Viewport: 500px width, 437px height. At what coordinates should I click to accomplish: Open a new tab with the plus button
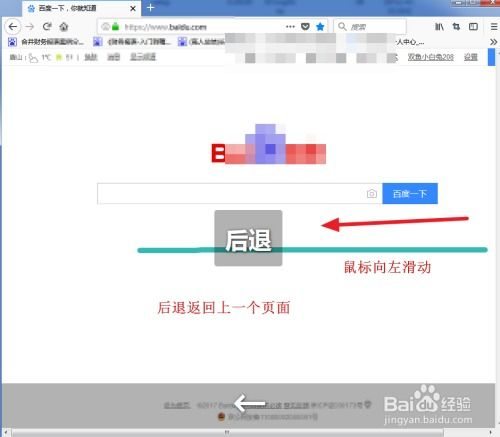click(x=150, y=8)
